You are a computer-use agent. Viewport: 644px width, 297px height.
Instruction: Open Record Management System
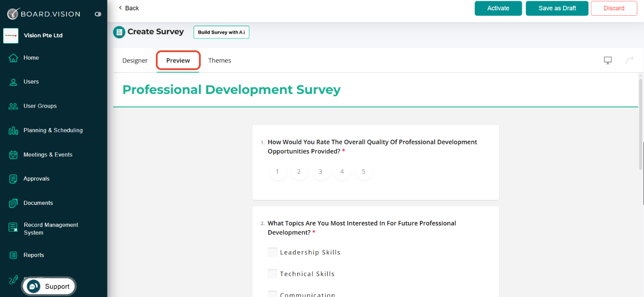pyautogui.click(x=51, y=229)
